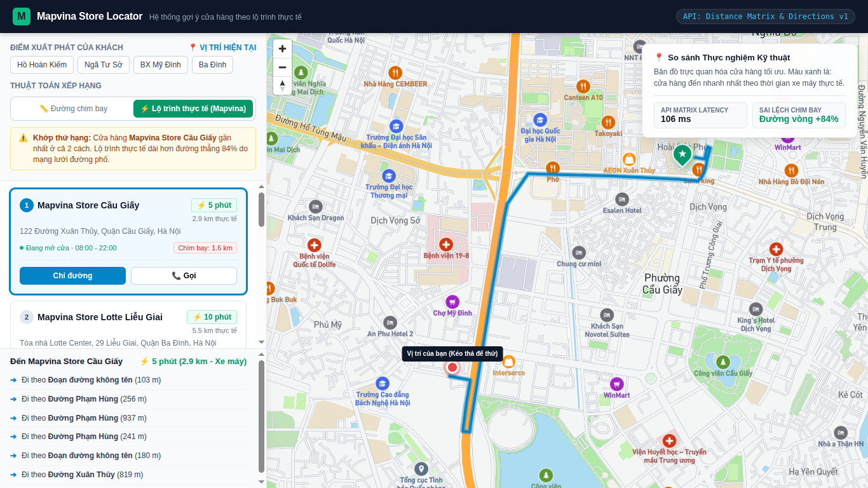
Task: Click the directions panel scrollbar thumb
Action: point(261,417)
